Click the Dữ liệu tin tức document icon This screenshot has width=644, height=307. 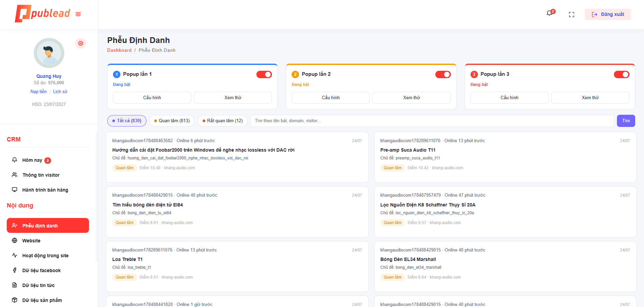15,285
